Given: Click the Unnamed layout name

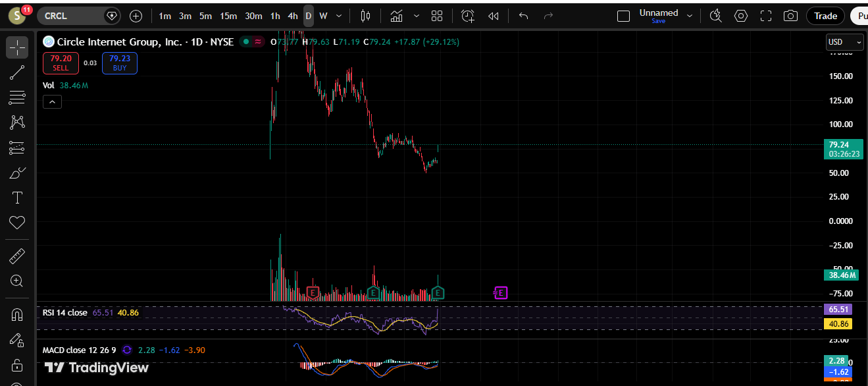Looking at the screenshot, I should 658,13.
